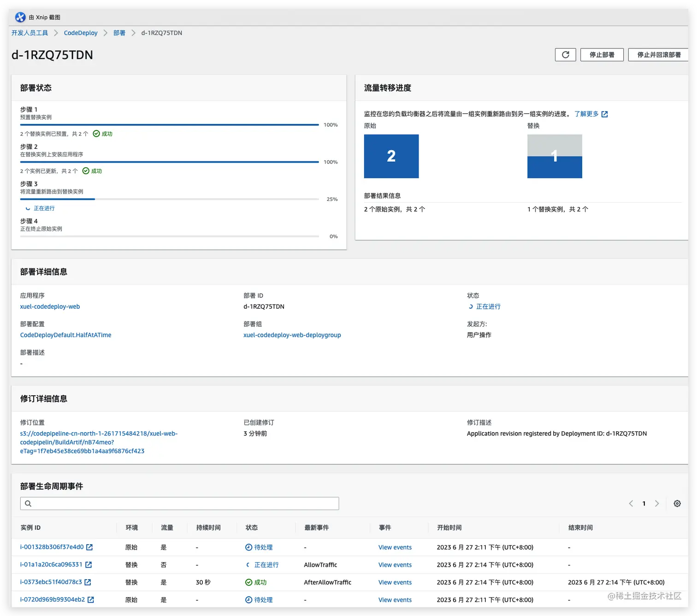Click the search magnifier icon
The height and width of the screenshot is (616, 697).
[28, 504]
